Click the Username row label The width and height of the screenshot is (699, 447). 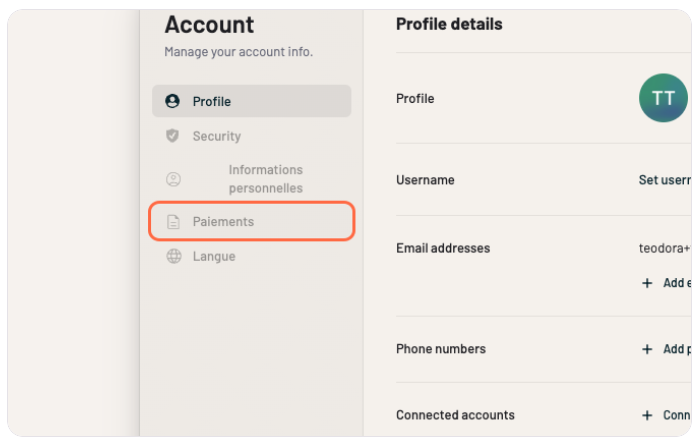tap(425, 180)
